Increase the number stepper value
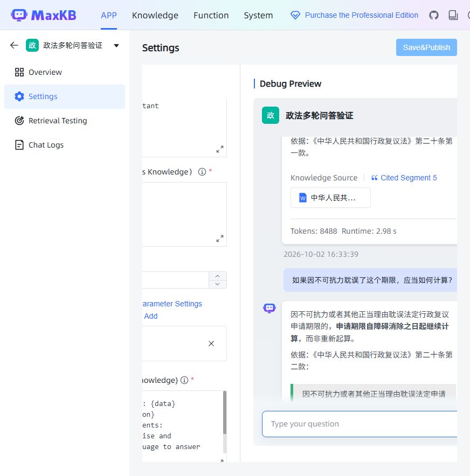 (x=218, y=276)
